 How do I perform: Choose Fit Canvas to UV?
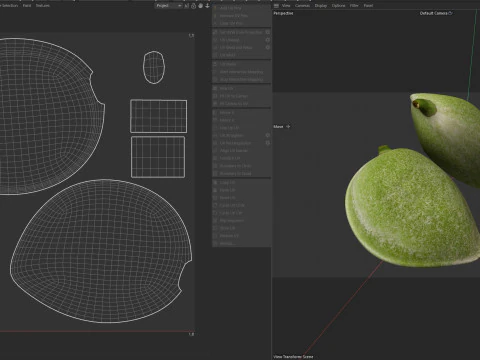pyautogui.click(x=242, y=104)
